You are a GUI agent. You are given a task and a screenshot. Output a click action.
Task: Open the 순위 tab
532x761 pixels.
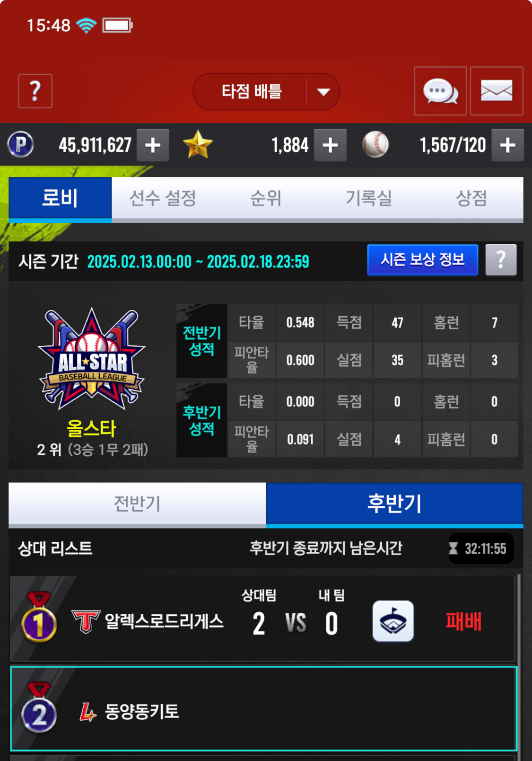(266, 198)
